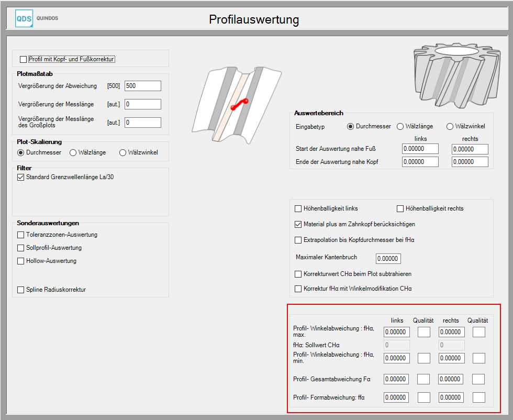Focus right Ende der Auswertung nahe Kopf field

point(470,162)
